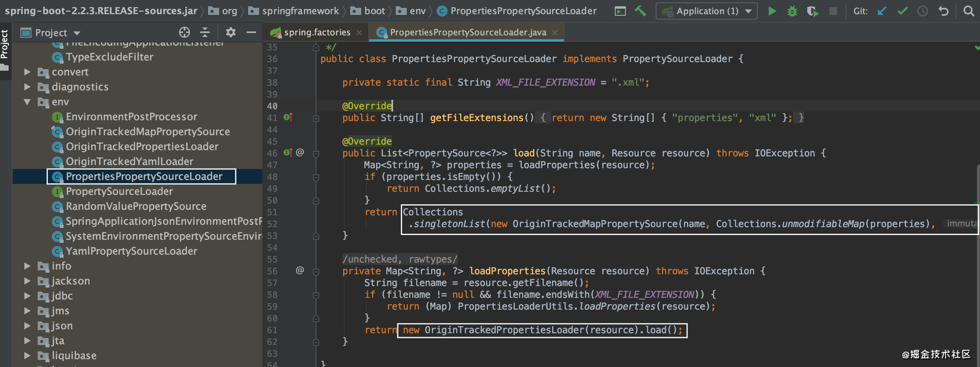Viewport: 980px width, 367px height.
Task: Fold the getFileExtensions method at line 41
Action: tap(316, 118)
